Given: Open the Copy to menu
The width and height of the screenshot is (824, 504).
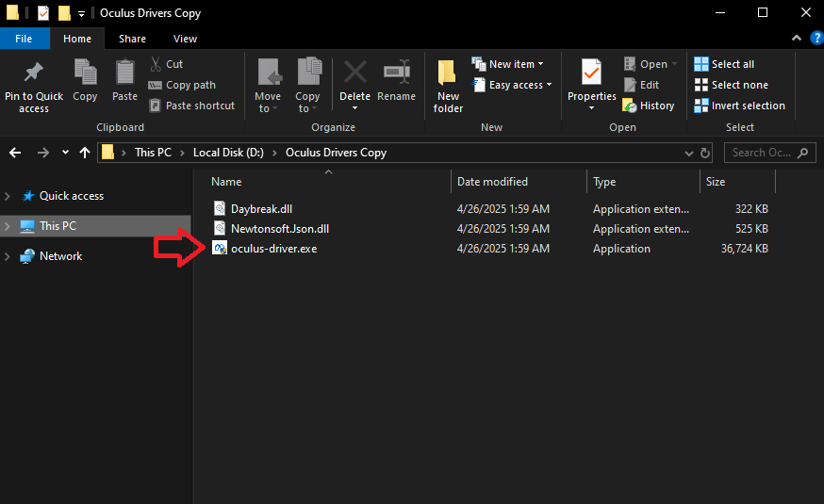Looking at the screenshot, I should pos(308,87).
